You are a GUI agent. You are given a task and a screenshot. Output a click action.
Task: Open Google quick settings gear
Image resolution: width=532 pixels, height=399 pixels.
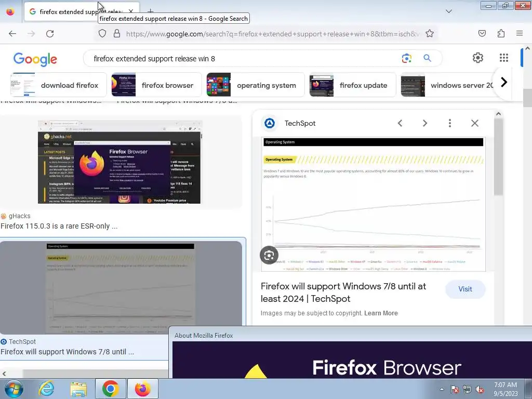(x=478, y=58)
